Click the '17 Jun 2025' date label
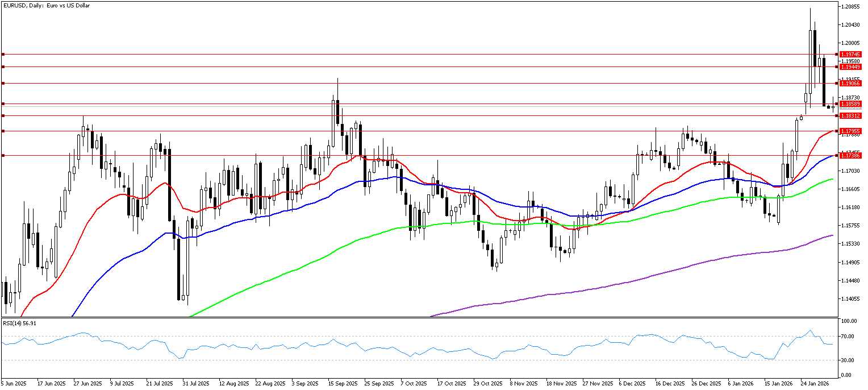The image size is (868, 390). 52,384
